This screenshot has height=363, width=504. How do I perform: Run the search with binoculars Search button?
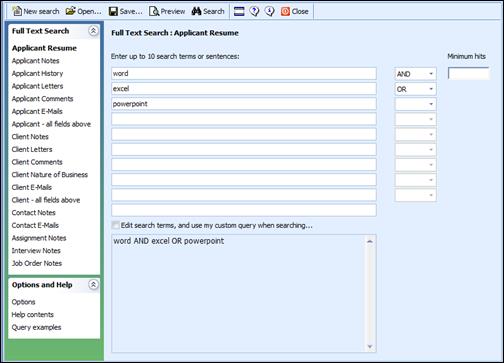tap(208, 11)
